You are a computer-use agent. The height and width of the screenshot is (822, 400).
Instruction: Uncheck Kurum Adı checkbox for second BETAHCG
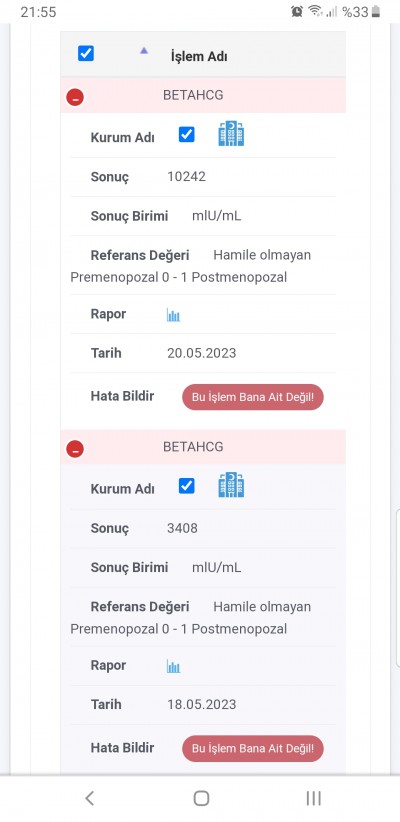(x=187, y=486)
